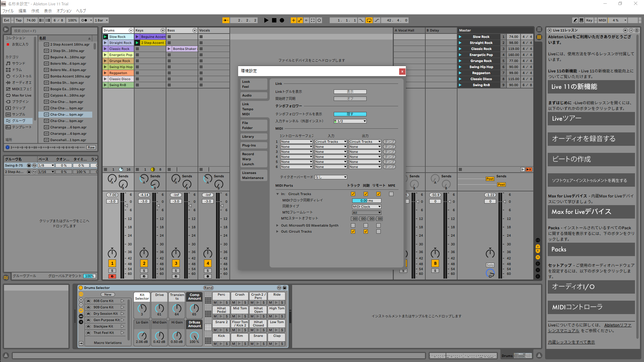Toggle the browser show/hide arrow icon
Screen dimensions: 644x362
[6, 29]
